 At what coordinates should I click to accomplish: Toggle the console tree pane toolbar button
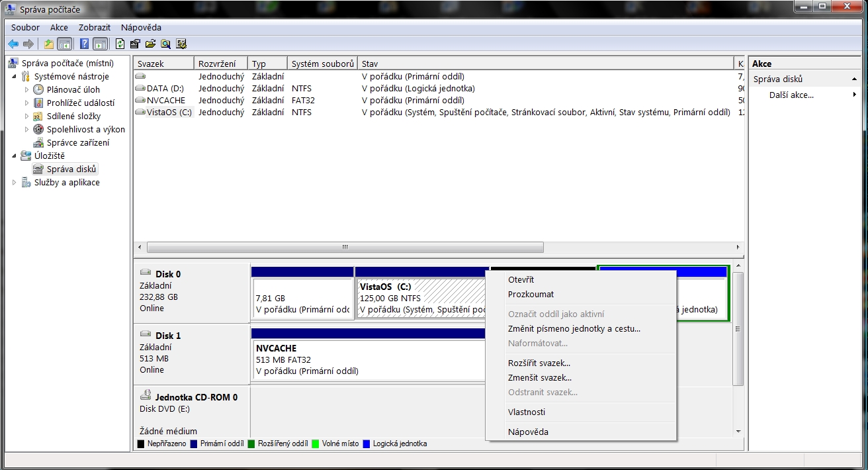coord(65,44)
